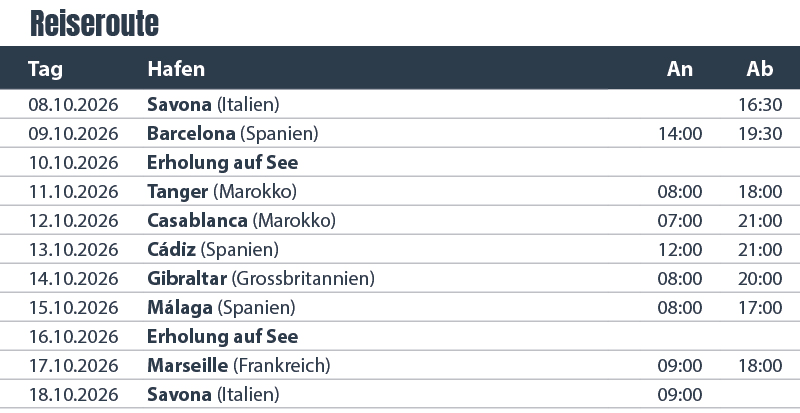Image resolution: width=800 pixels, height=413 pixels.
Task: Click Erholung auf See on 16.10.2026
Action: pos(222,336)
